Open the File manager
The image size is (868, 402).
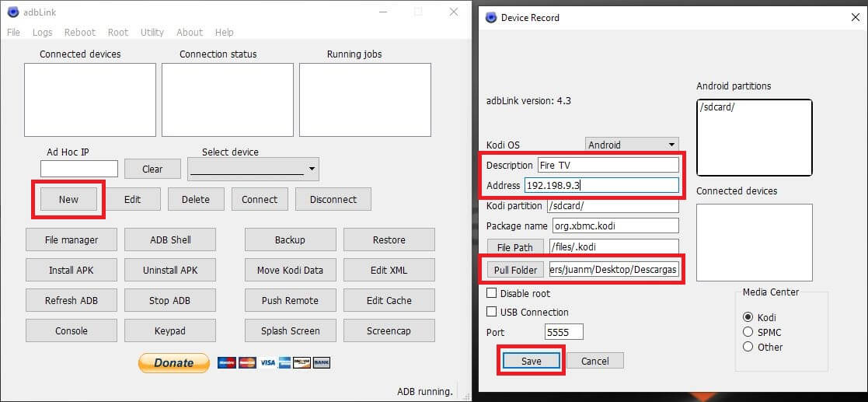click(x=71, y=239)
